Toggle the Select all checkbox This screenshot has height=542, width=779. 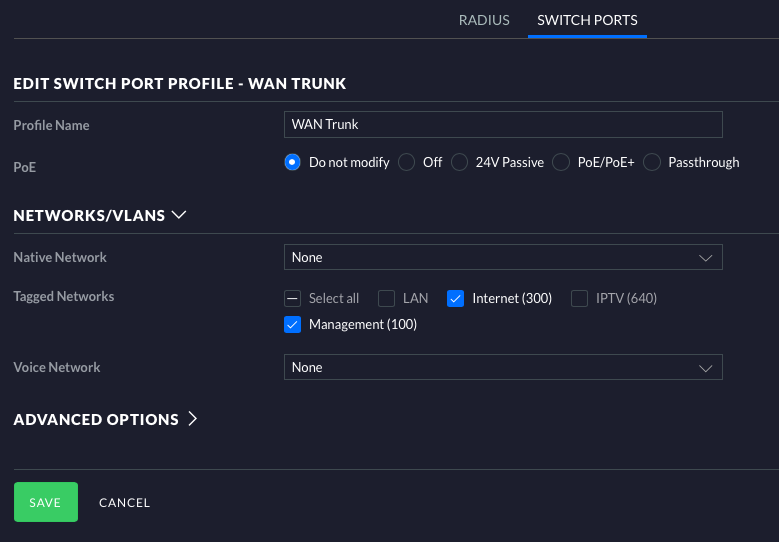293,298
